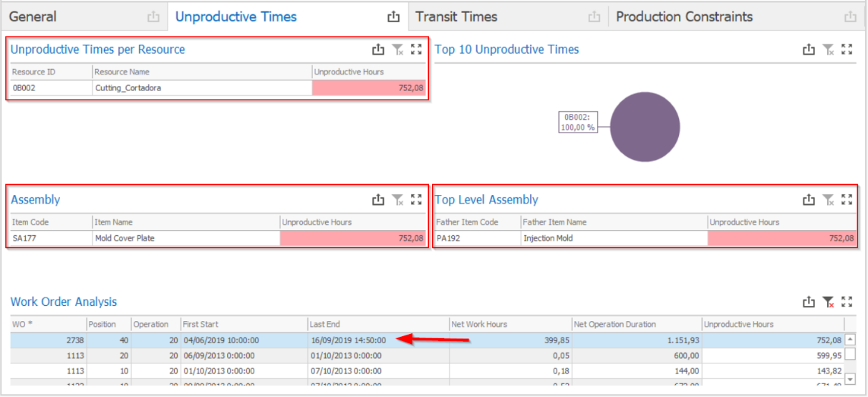The width and height of the screenshot is (868, 397).
Task: Clear the filter in Assembly panel
Action: [397, 200]
